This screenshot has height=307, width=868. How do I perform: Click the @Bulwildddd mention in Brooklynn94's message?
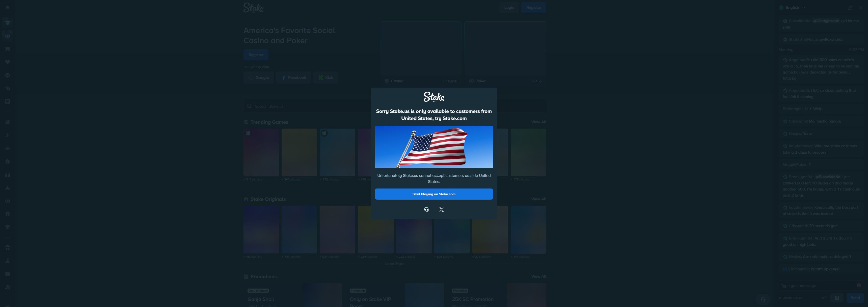(828, 177)
